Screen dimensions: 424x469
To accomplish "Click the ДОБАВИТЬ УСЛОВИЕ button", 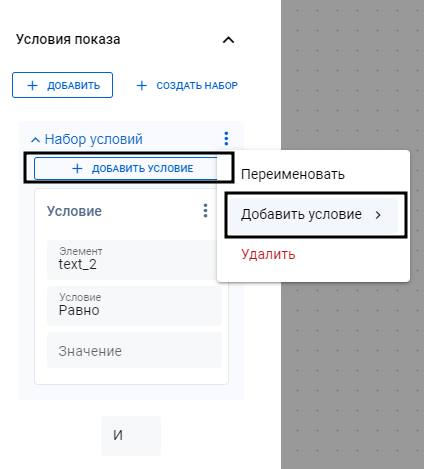I will [x=126, y=168].
